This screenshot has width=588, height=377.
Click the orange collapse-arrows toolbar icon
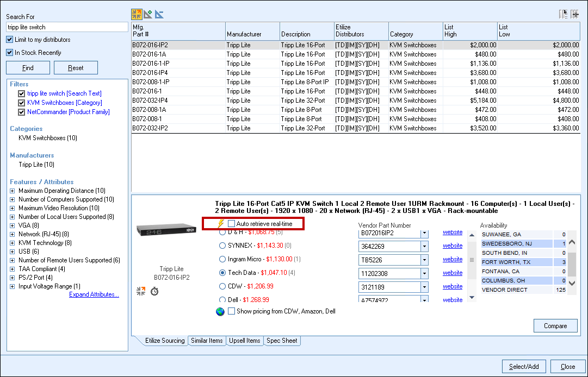[x=137, y=14]
